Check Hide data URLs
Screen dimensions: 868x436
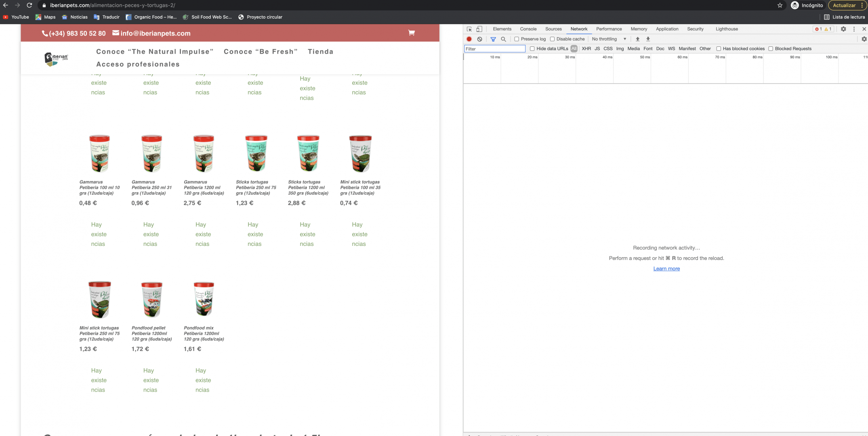click(x=532, y=49)
